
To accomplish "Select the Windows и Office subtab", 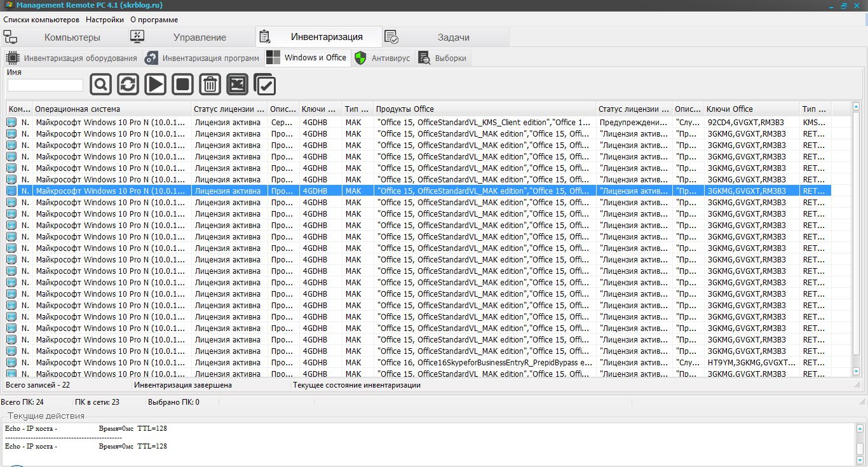I will [x=308, y=58].
